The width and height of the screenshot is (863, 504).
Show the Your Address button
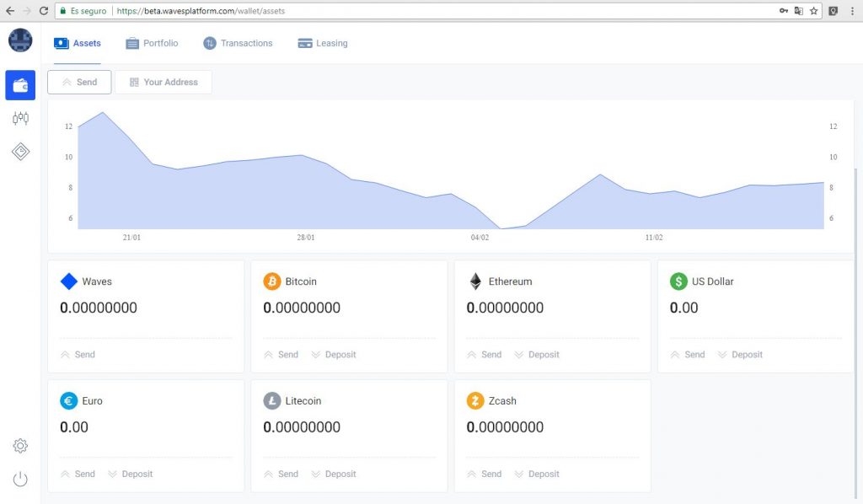click(x=163, y=82)
